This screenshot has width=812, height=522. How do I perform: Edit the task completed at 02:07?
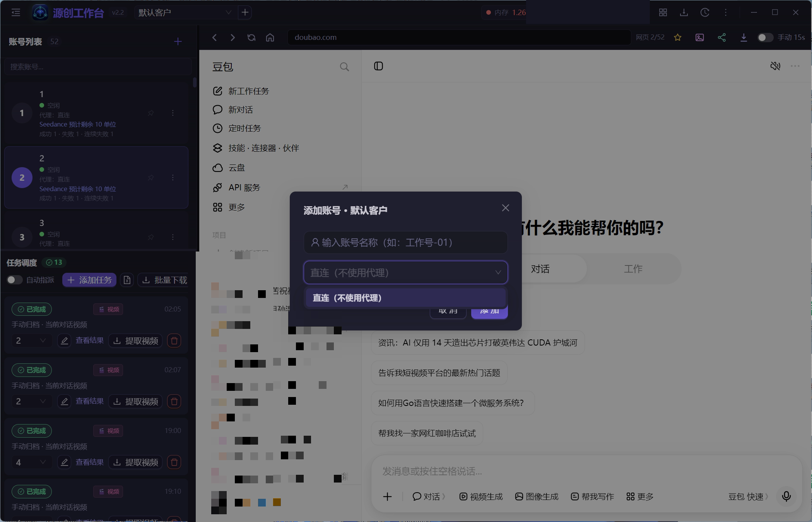(x=64, y=402)
